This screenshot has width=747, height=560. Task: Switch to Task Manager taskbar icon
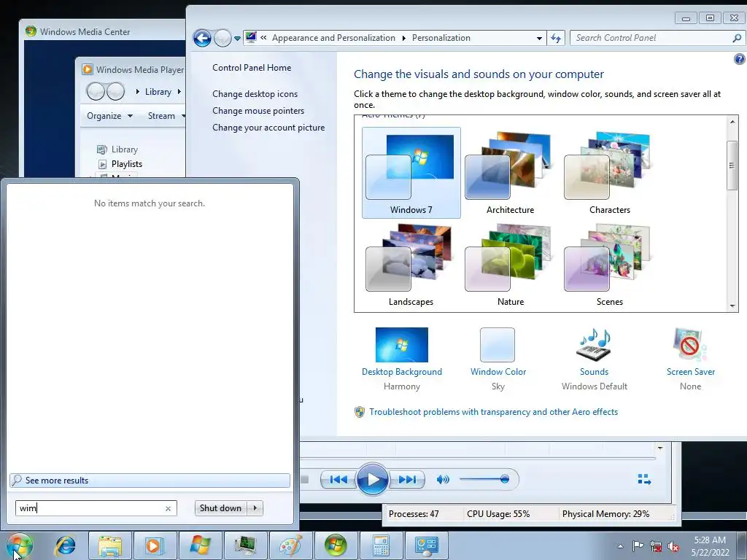(x=245, y=545)
